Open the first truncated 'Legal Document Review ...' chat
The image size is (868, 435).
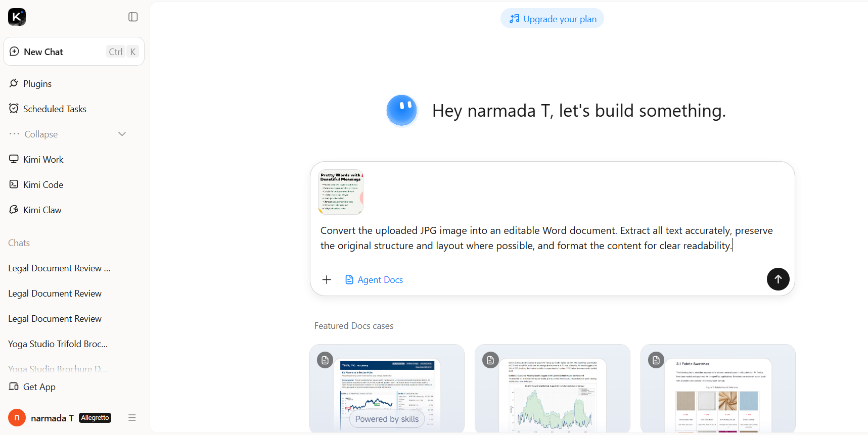point(59,268)
